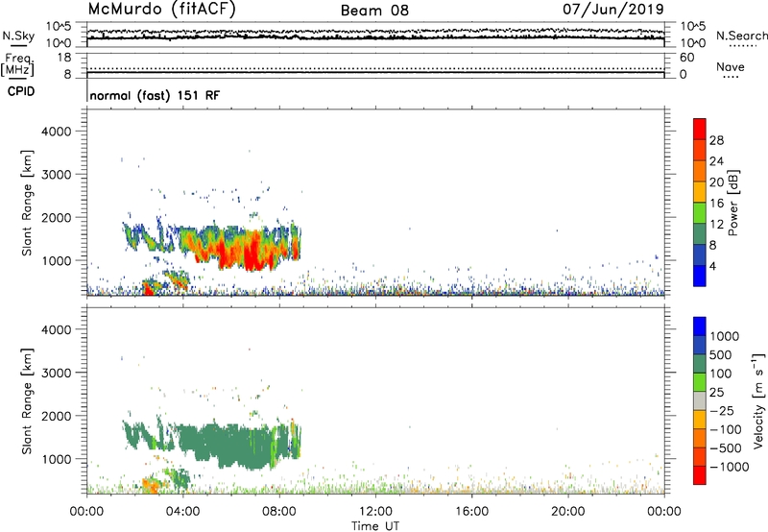Click the 'N.Search' legend label

741,36
